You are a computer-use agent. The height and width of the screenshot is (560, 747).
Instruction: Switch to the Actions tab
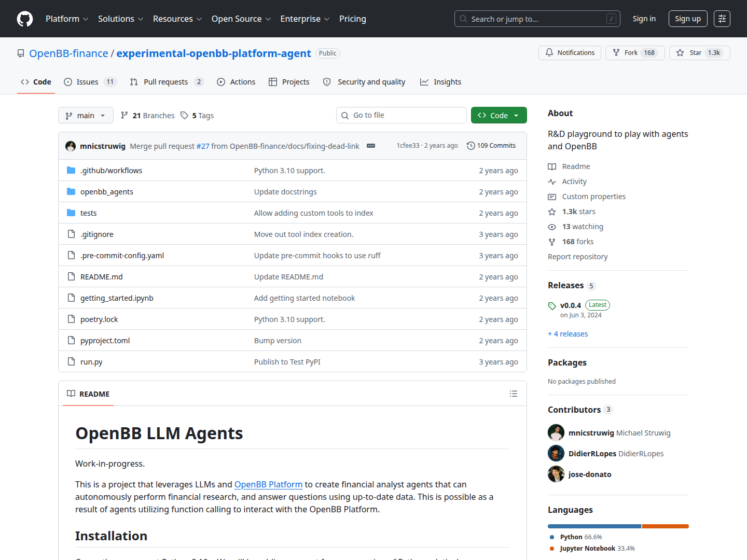[x=236, y=82]
